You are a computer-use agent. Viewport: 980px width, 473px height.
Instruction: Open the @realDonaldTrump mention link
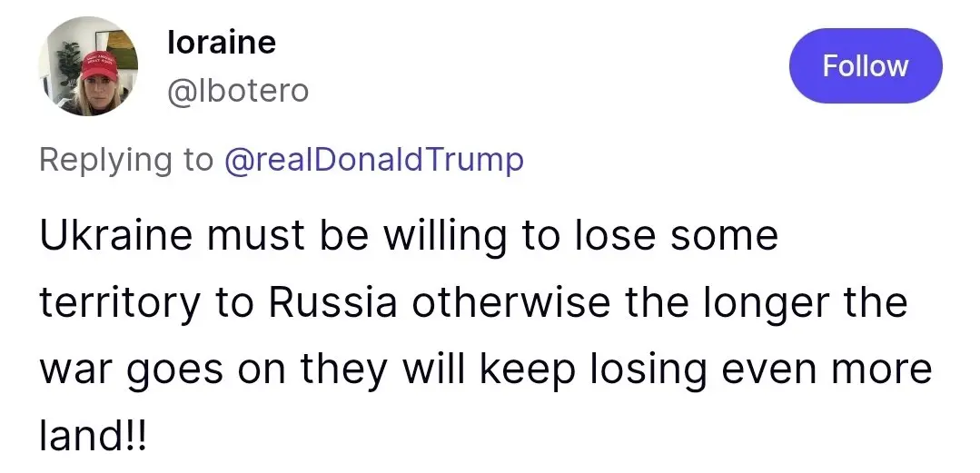pyautogui.click(x=373, y=160)
